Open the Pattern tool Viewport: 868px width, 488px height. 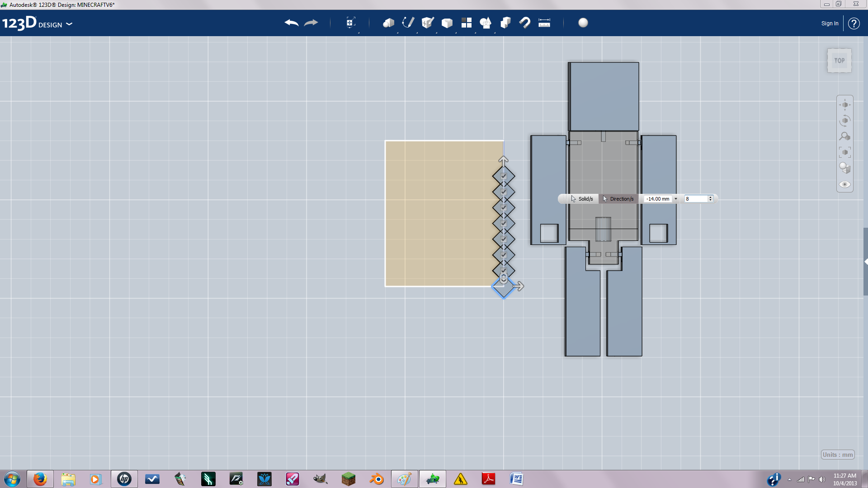tap(467, 23)
